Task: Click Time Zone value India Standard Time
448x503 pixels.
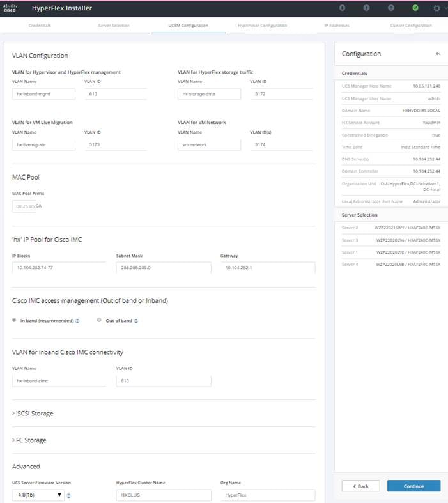Action: [x=421, y=147]
